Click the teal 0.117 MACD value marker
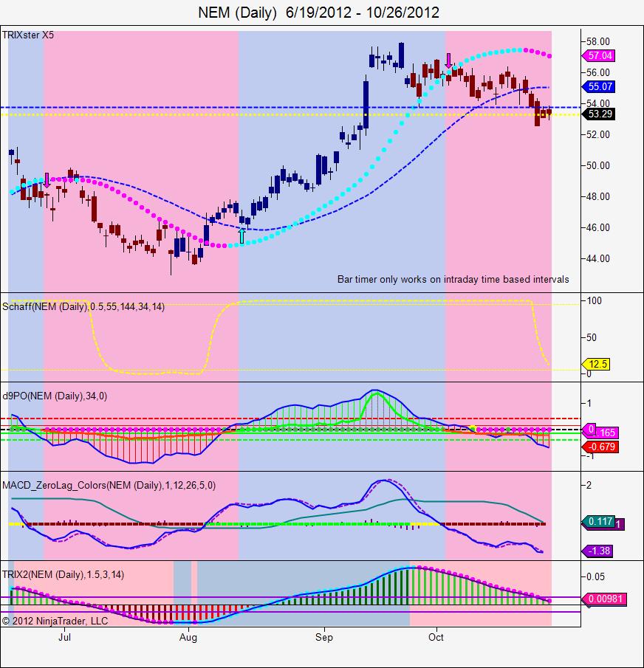This screenshot has height=668, width=644. point(598,521)
